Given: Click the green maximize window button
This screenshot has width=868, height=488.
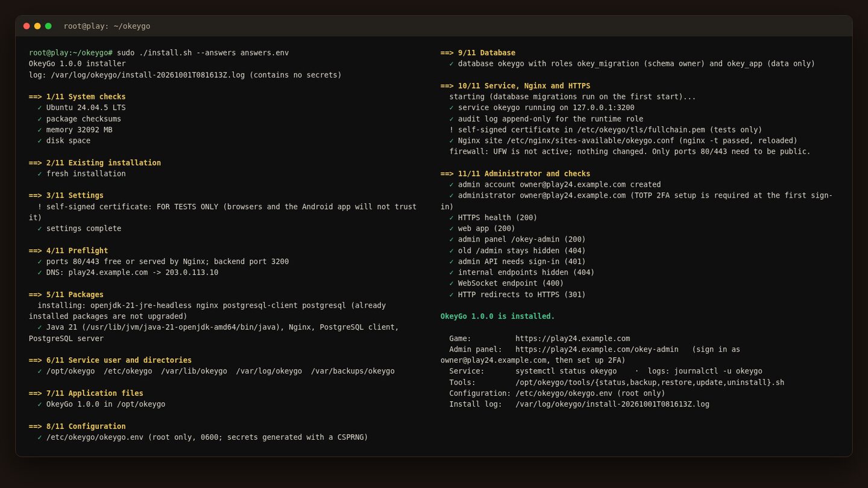Looking at the screenshot, I should point(48,26).
